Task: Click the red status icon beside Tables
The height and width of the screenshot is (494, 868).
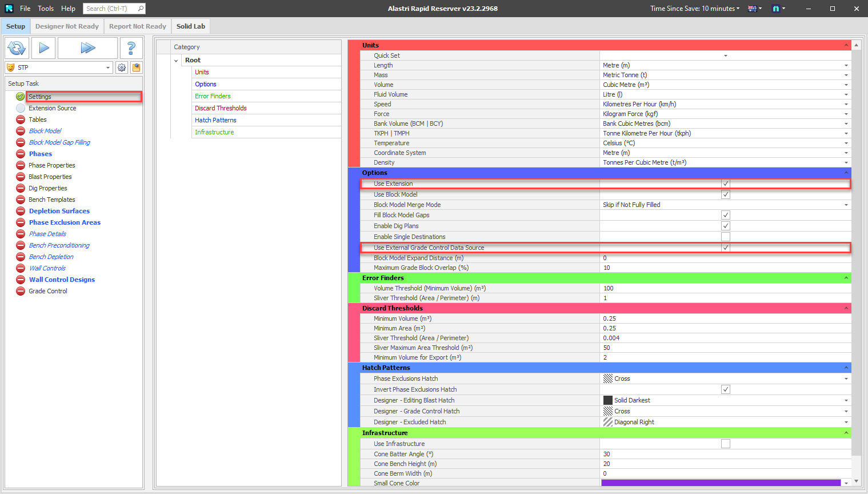Action: pyautogui.click(x=21, y=119)
